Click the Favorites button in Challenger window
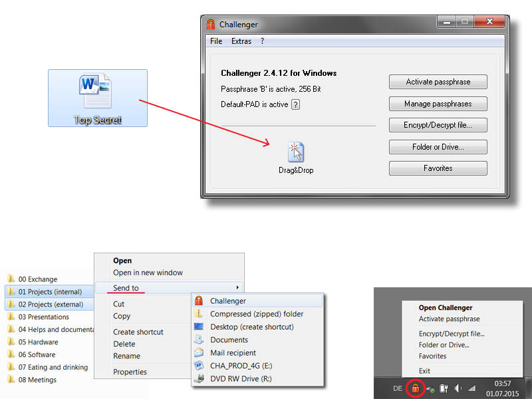The width and height of the screenshot is (532, 399). click(438, 168)
